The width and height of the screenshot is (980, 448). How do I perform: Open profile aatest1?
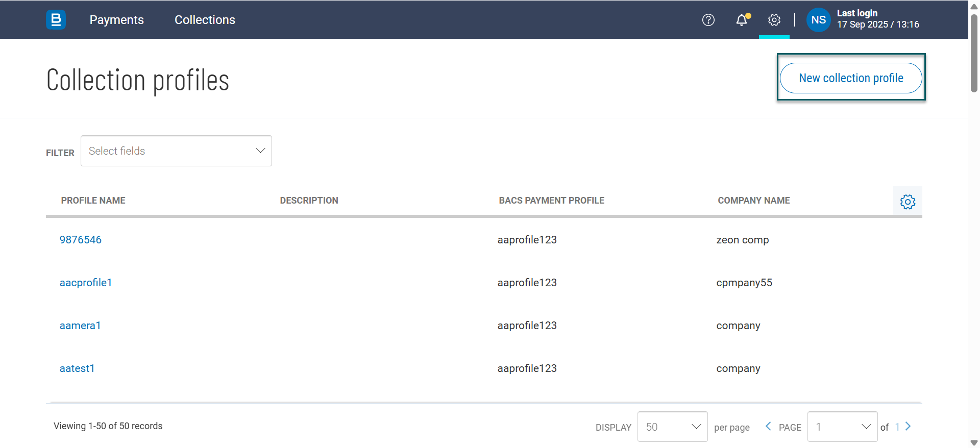(x=77, y=368)
